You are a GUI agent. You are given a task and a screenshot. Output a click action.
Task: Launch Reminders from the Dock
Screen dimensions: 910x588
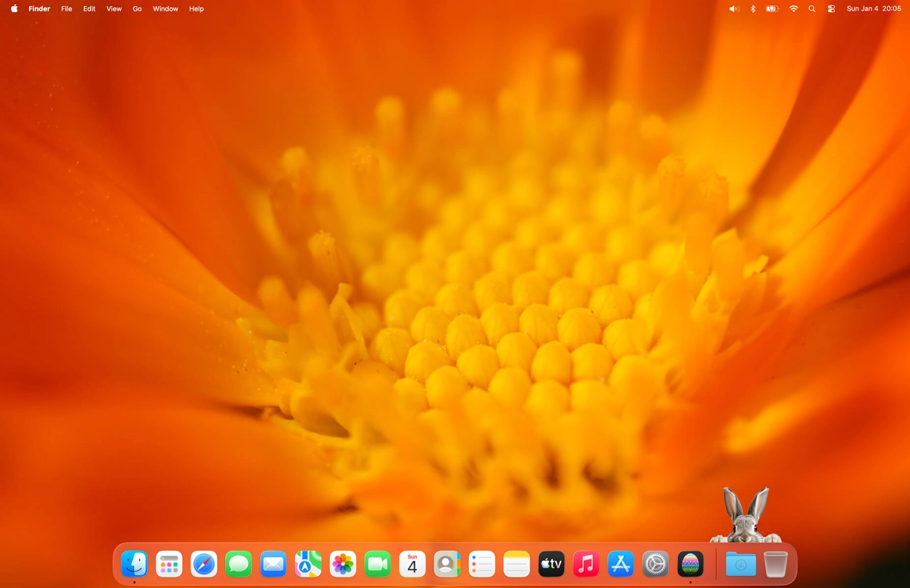[482, 564]
